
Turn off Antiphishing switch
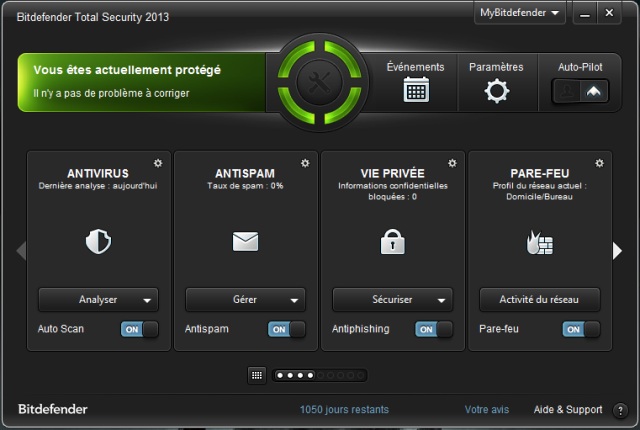pos(434,329)
